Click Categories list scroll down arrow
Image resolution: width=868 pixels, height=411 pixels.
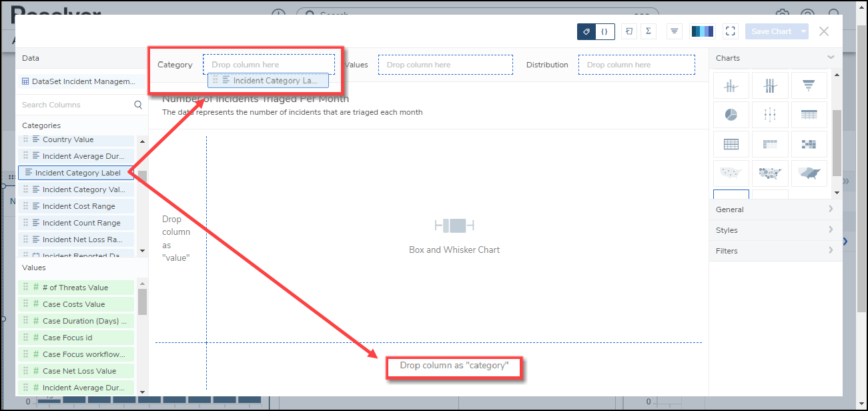click(142, 250)
